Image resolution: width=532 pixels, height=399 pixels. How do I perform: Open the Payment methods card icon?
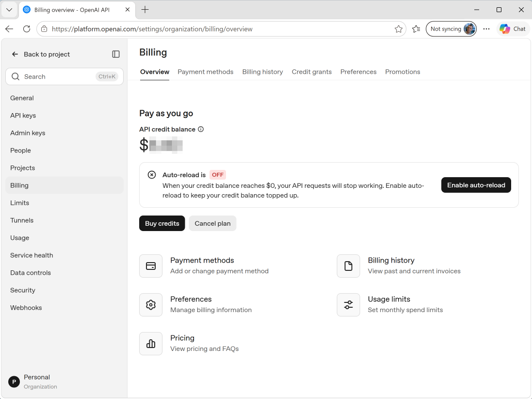[x=151, y=266]
